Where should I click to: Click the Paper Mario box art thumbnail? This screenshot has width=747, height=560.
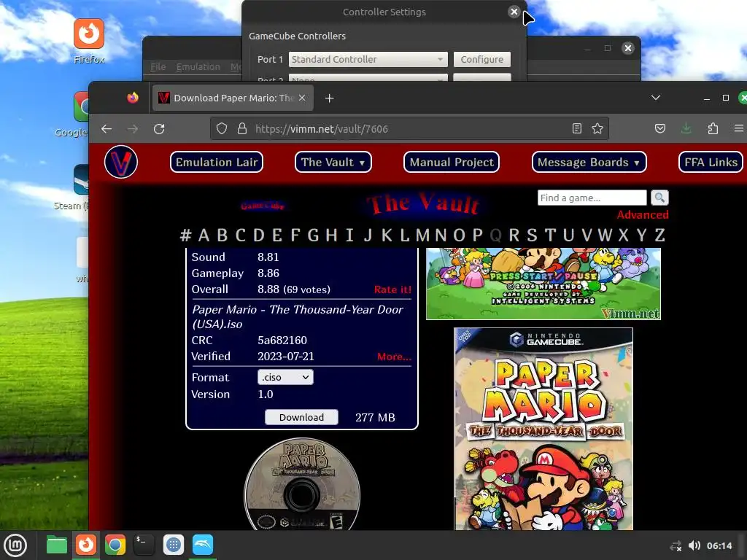[543, 429]
